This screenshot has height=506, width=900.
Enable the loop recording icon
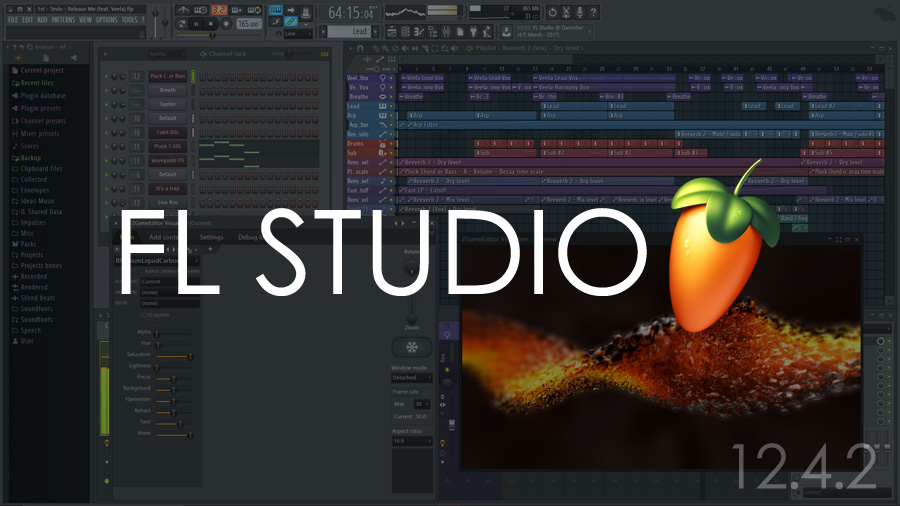point(254,10)
